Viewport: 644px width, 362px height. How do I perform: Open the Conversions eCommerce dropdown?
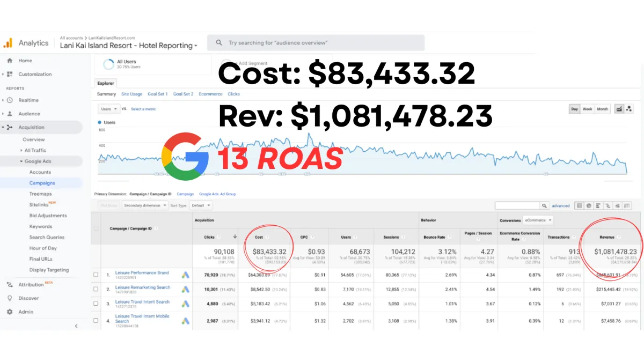click(539, 220)
